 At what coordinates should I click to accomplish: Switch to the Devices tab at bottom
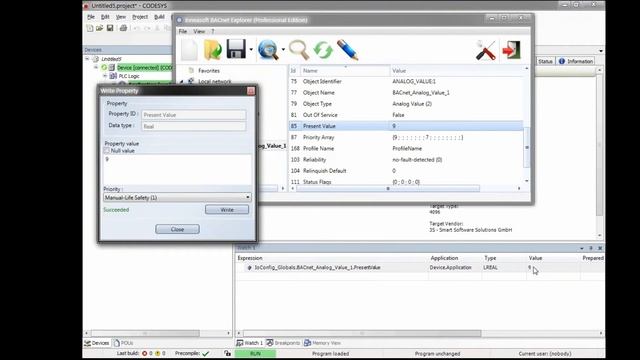coord(97,343)
